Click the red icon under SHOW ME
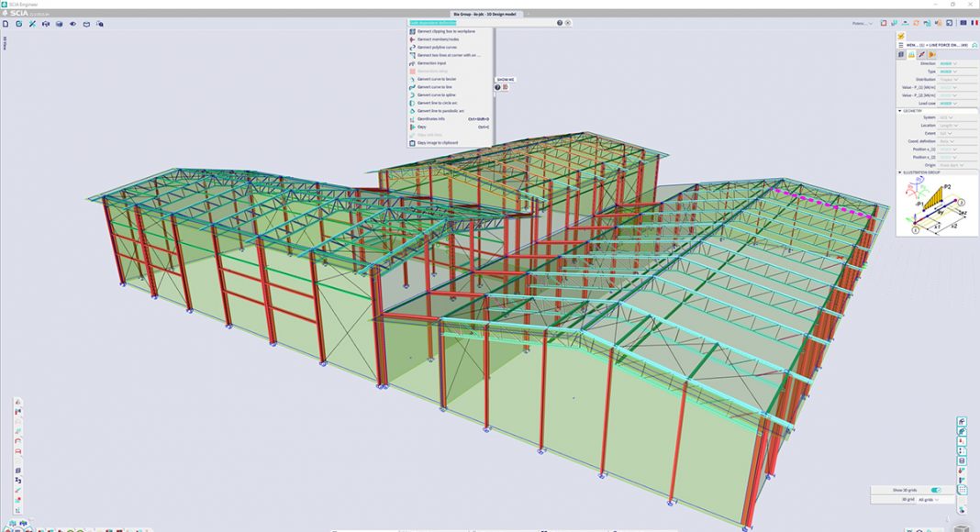This screenshot has width=980, height=532. coord(505,87)
